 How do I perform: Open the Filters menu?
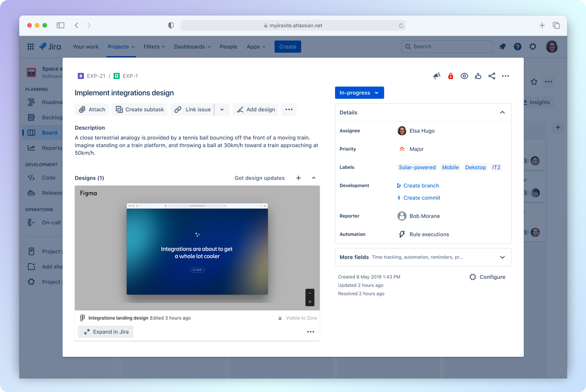point(154,47)
